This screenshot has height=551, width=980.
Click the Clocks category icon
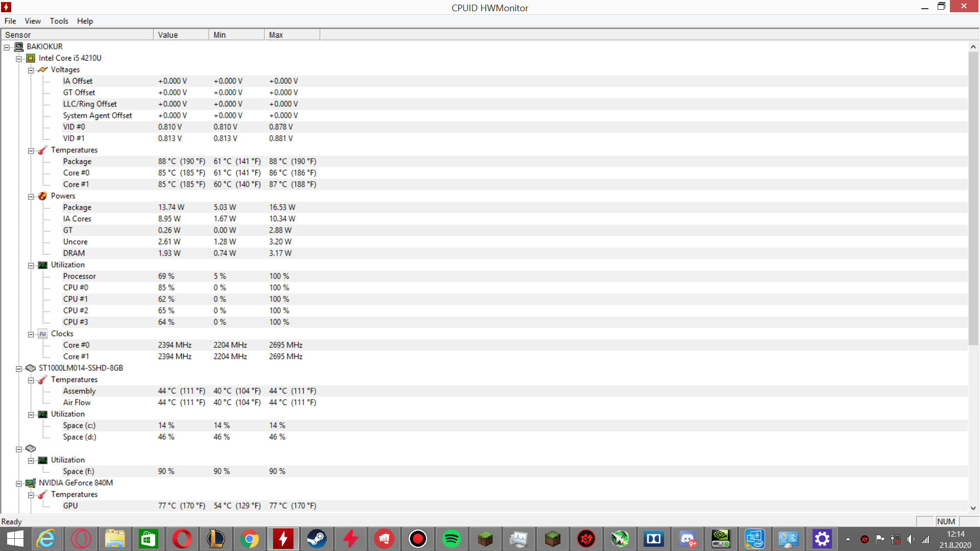pos(43,334)
